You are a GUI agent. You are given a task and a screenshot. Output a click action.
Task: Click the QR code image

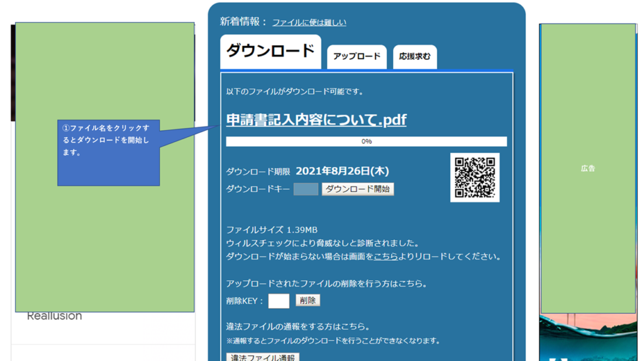point(475,177)
